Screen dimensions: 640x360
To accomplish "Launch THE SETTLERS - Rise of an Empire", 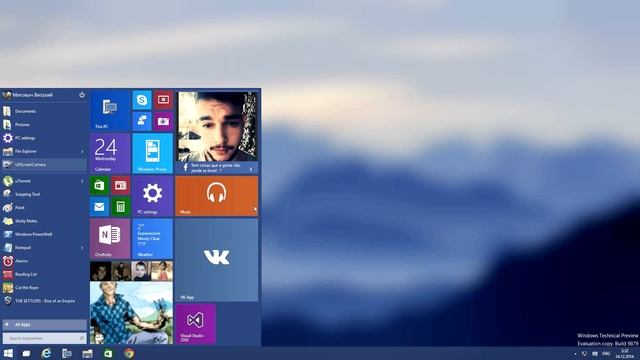I will pos(44,301).
